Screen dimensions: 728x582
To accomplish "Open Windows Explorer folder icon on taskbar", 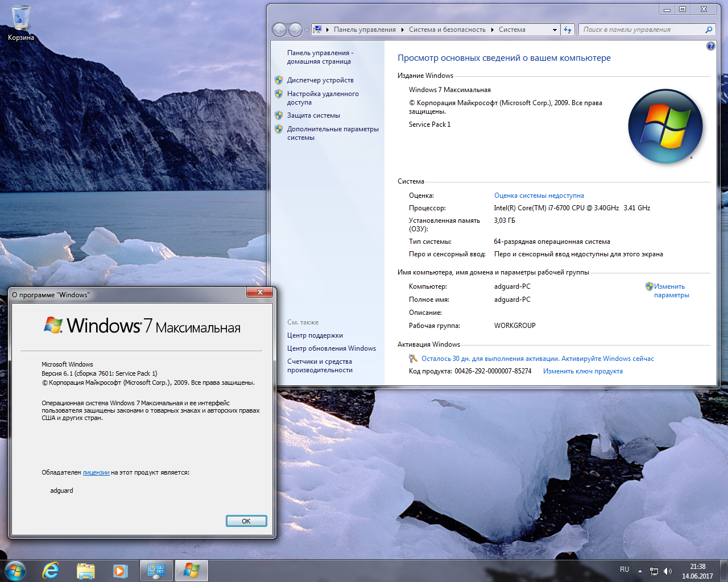I will [x=86, y=571].
